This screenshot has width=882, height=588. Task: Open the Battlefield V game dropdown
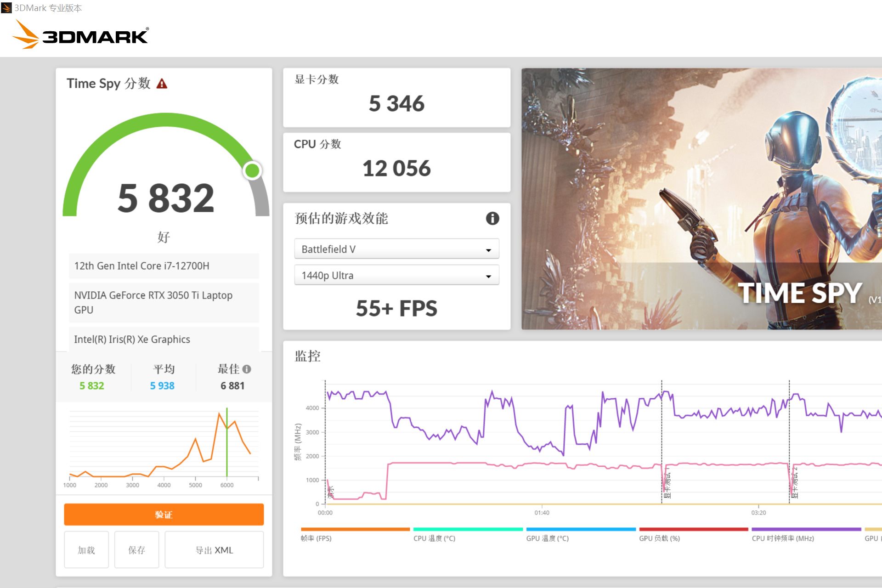396,249
